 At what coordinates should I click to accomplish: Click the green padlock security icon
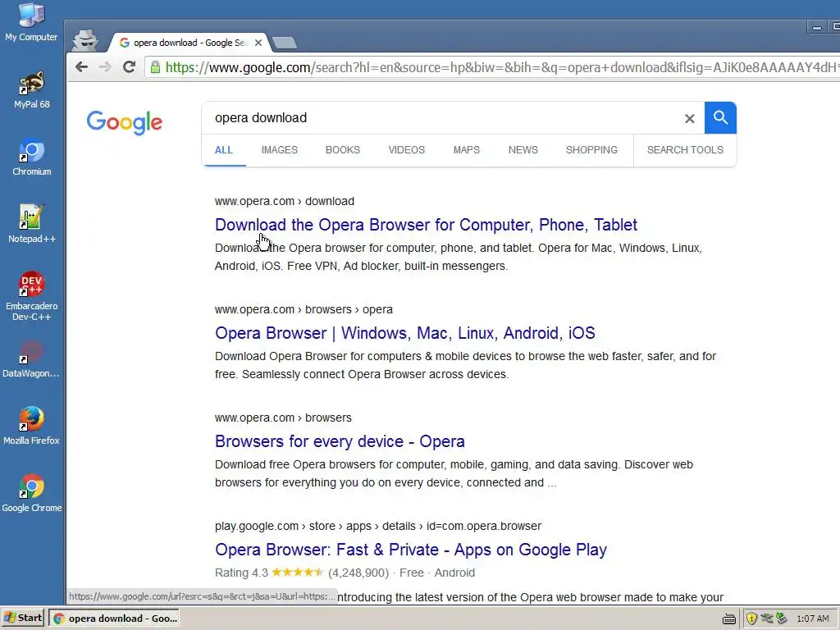(x=155, y=67)
